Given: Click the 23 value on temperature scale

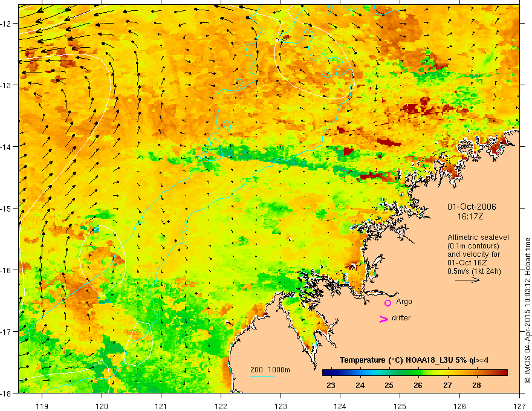Looking at the screenshot, I should coord(331,385).
